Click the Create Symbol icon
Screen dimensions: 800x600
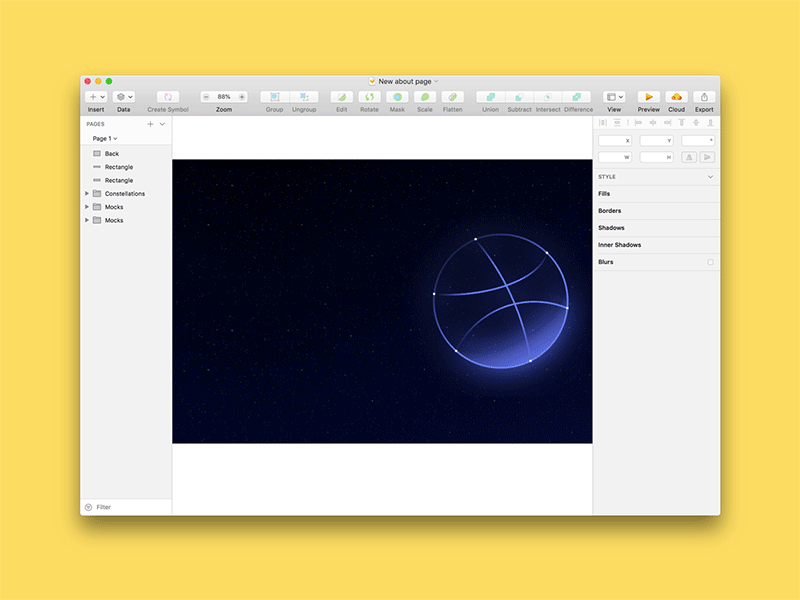[x=168, y=96]
